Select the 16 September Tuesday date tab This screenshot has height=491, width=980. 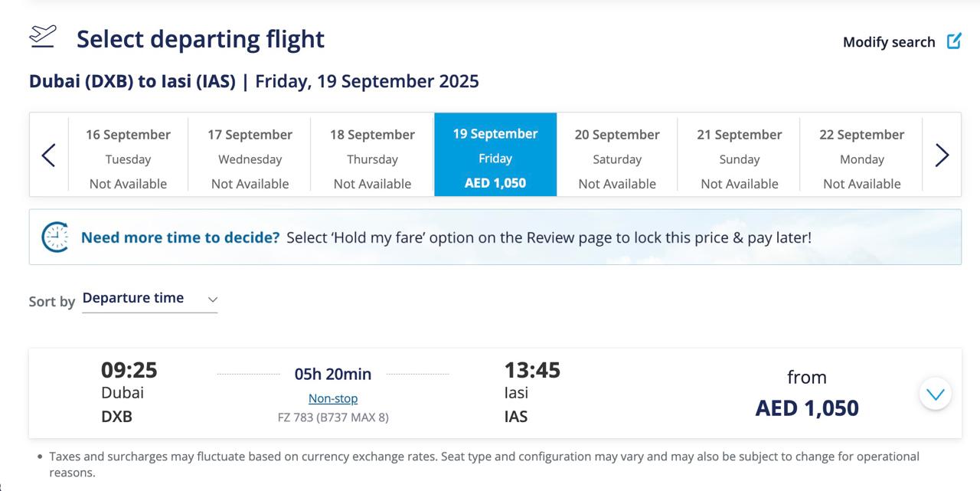128,157
